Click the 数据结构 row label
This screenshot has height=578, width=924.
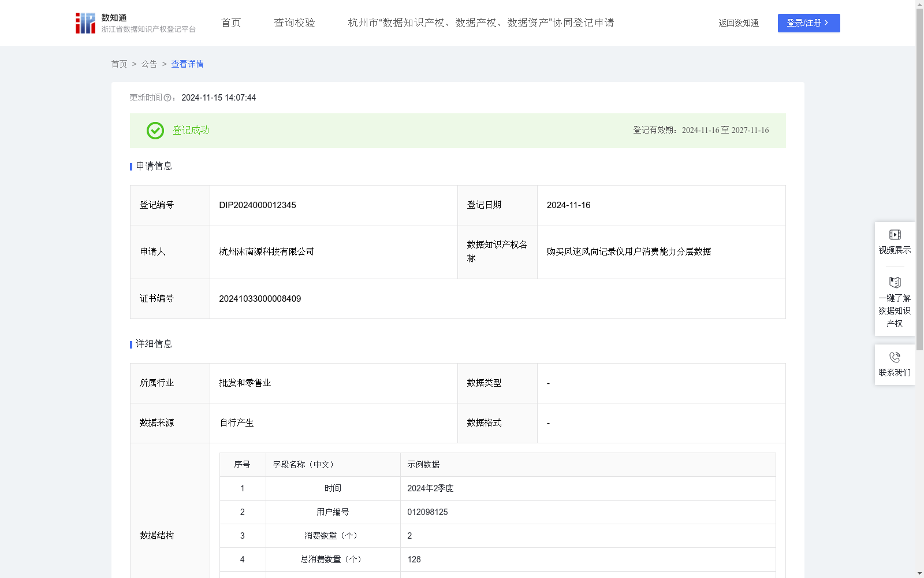[x=157, y=536]
